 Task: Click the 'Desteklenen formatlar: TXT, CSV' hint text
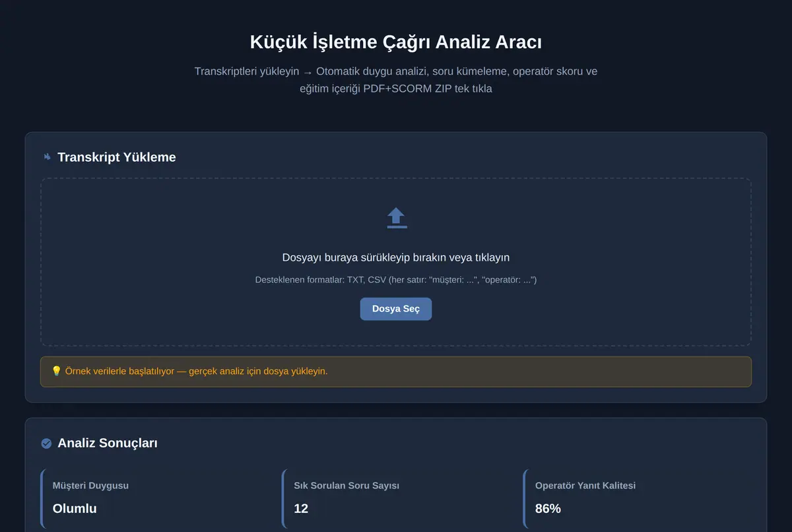(x=396, y=280)
